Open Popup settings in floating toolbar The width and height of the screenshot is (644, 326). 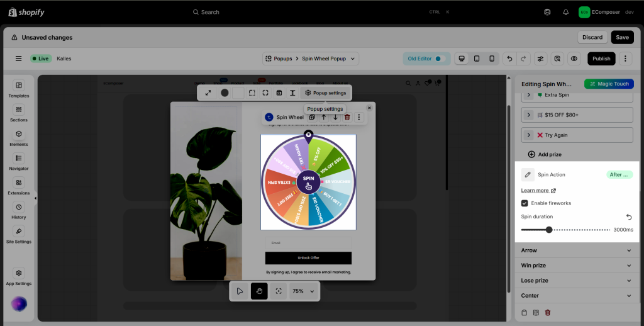pyautogui.click(x=325, y=93)
